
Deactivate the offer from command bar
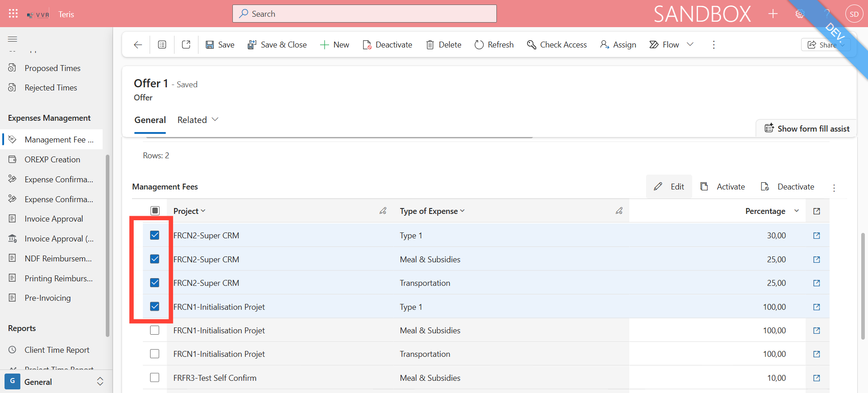[387, 45]
